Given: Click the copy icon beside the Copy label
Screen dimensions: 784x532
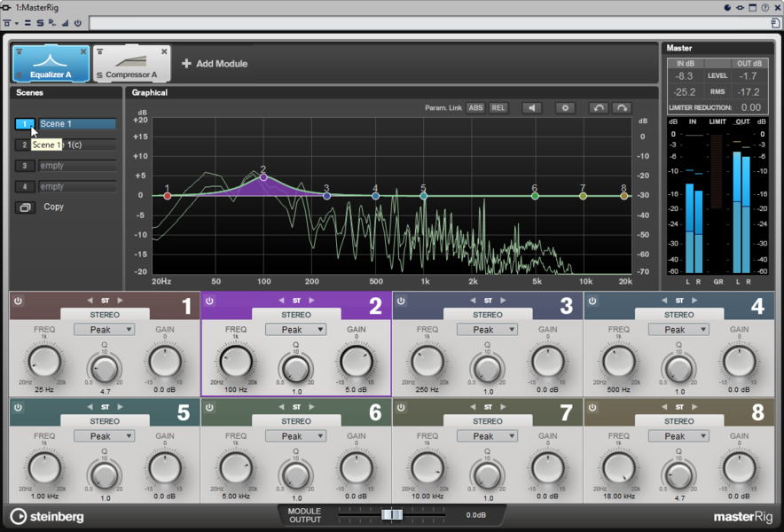Looking at the screenshot, I should click(25, 207).
